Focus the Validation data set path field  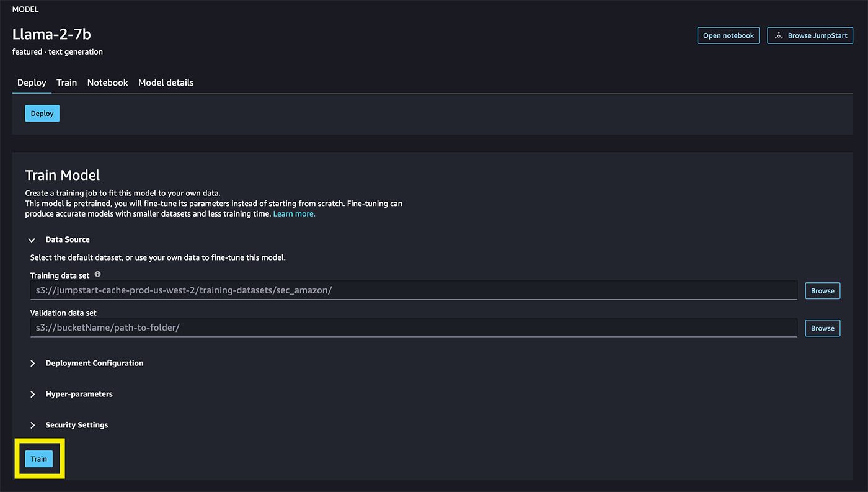click(x=414, y=328)
